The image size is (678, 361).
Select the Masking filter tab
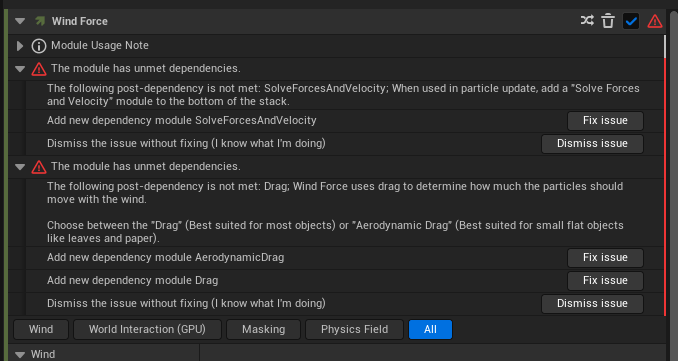click(263, 329)
